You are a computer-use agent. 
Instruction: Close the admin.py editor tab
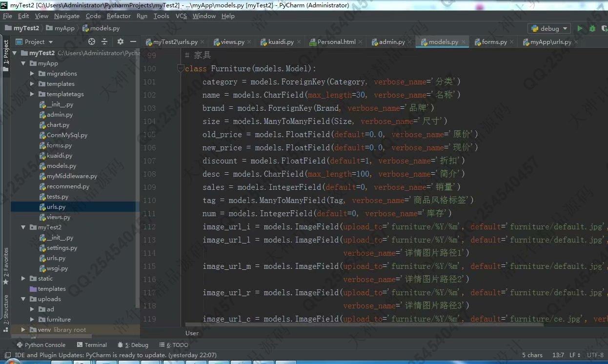pyautogui.click(x=410, y=42)
